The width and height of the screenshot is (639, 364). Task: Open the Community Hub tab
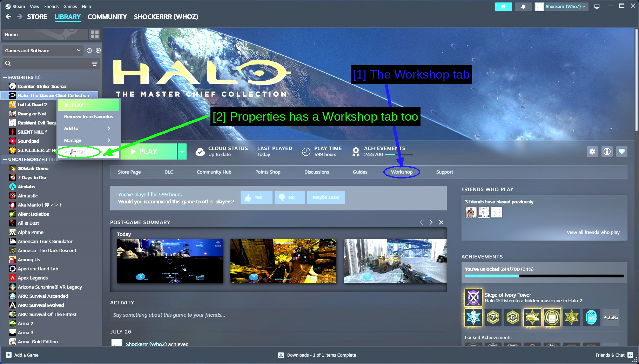tap(214, 172)
